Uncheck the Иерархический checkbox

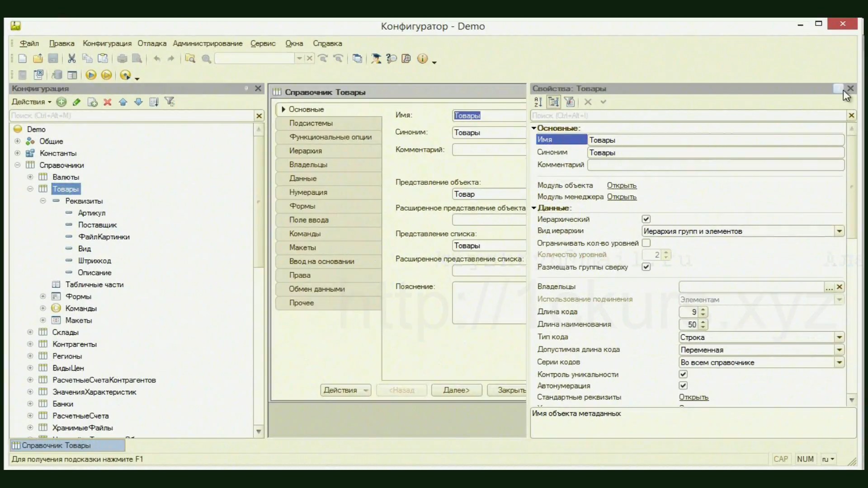click(646, 219)
